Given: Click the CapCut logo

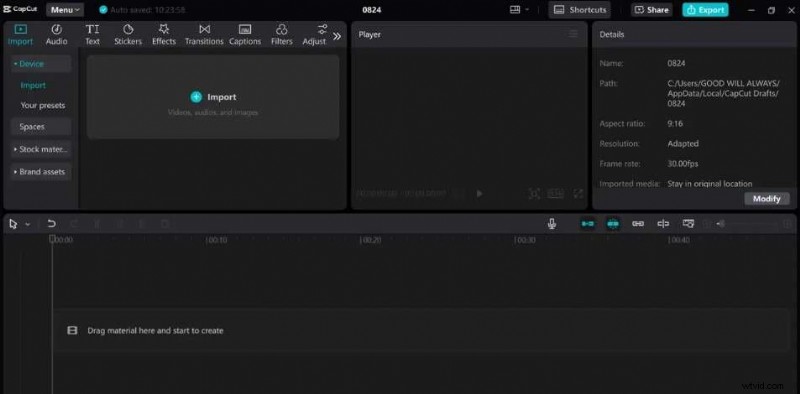Looking at the screenshot, I should tap(20, 9).
